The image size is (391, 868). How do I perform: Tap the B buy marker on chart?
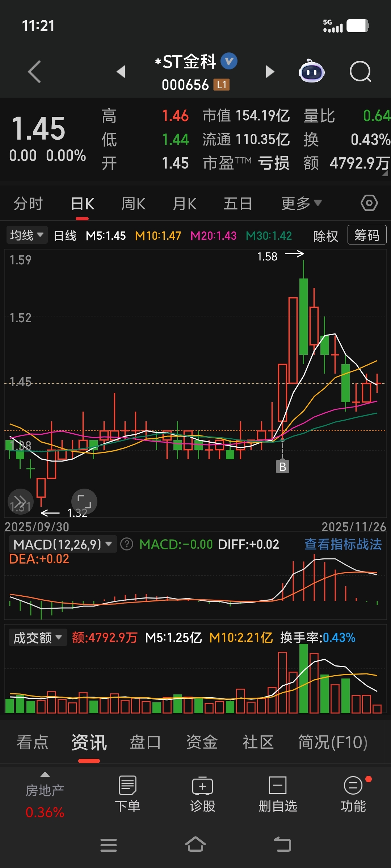pos(282,467)
